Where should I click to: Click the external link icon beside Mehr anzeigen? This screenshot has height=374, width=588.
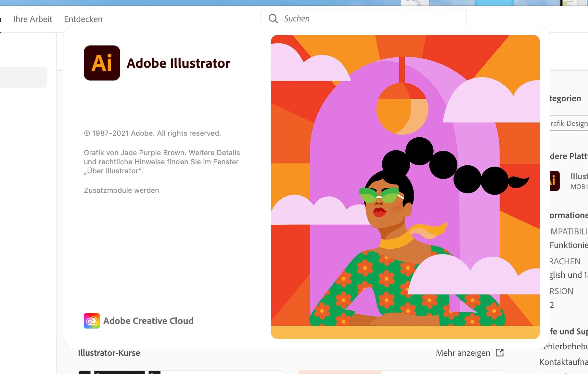500,353
